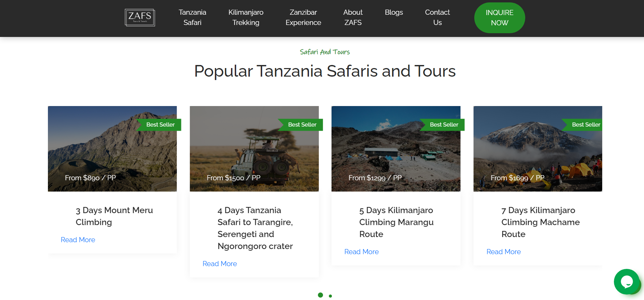Viewport: 644px width, 300px height.
Task: Open Contact Us page
Action: coord(437,17)
